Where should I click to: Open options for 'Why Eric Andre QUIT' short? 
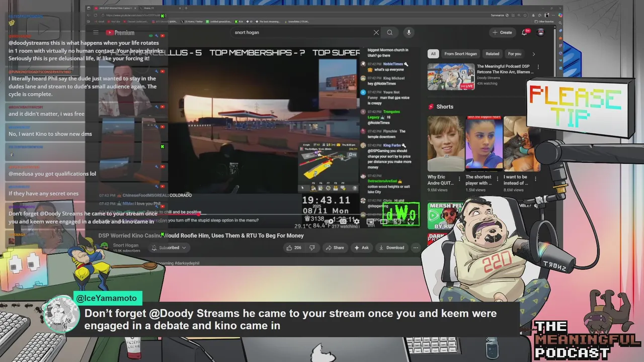point(459,179)
